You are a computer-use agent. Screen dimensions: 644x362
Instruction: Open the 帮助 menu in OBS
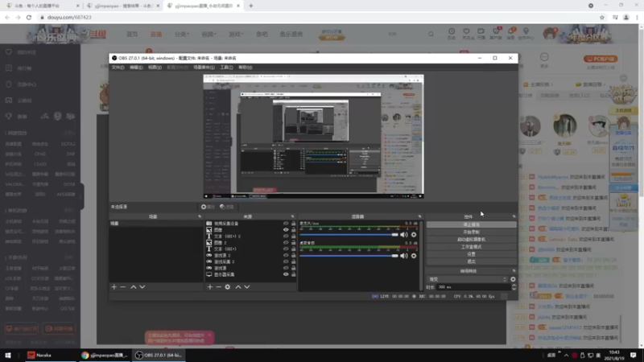(x=246, y=68)
